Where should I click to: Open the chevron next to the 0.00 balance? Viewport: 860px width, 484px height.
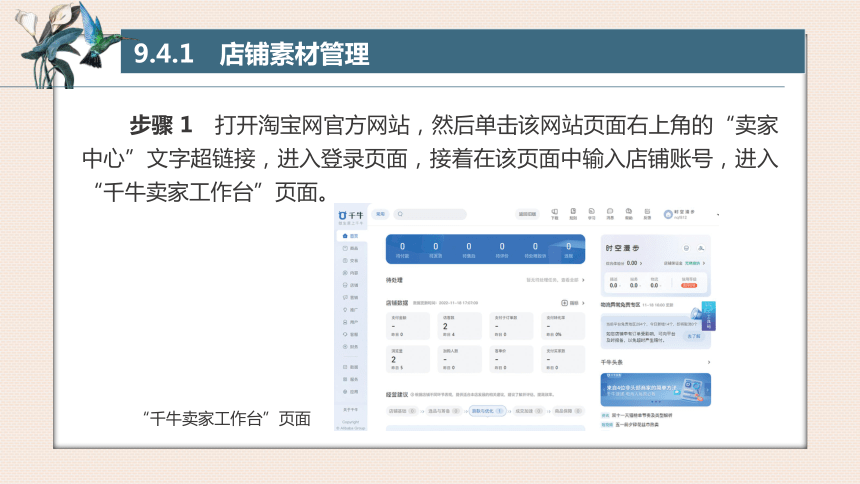[x=641, y=263]
